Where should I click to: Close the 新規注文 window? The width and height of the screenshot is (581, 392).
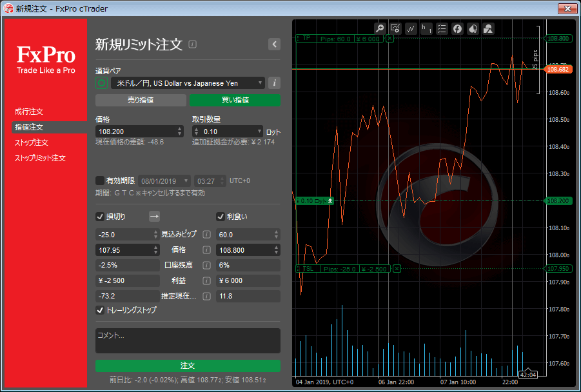(567, 8)
